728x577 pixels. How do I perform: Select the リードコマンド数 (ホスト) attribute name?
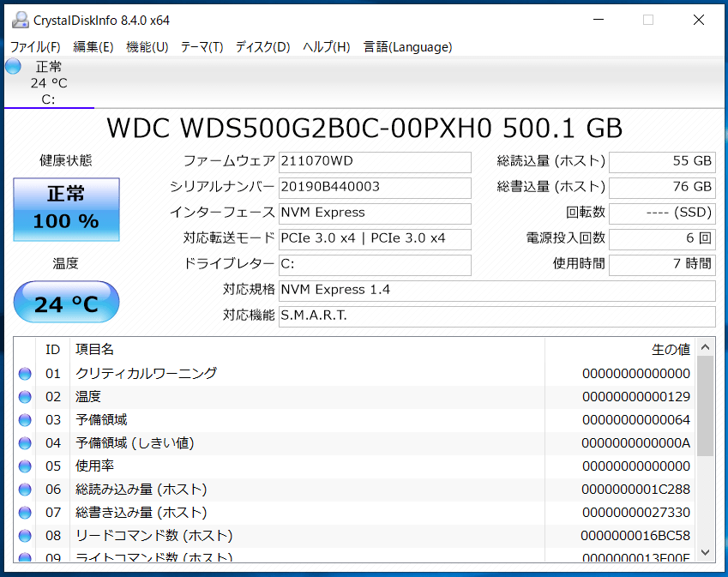154,536
